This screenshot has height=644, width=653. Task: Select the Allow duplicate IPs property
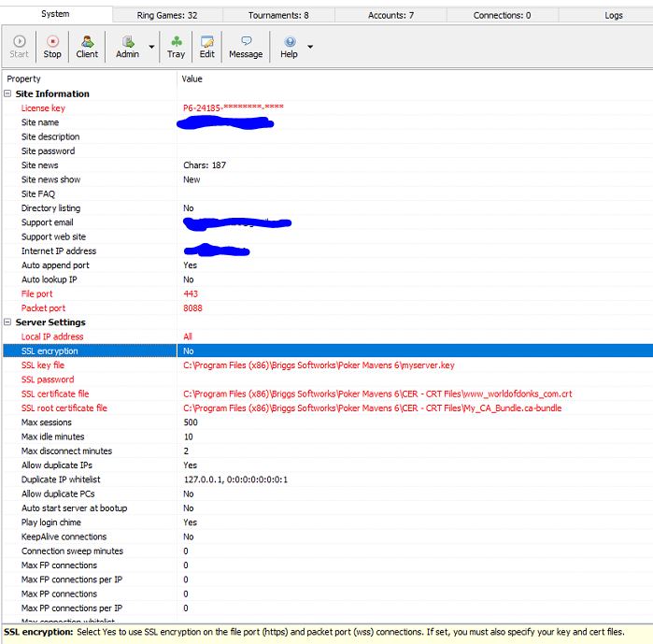[x=56, y=465]
